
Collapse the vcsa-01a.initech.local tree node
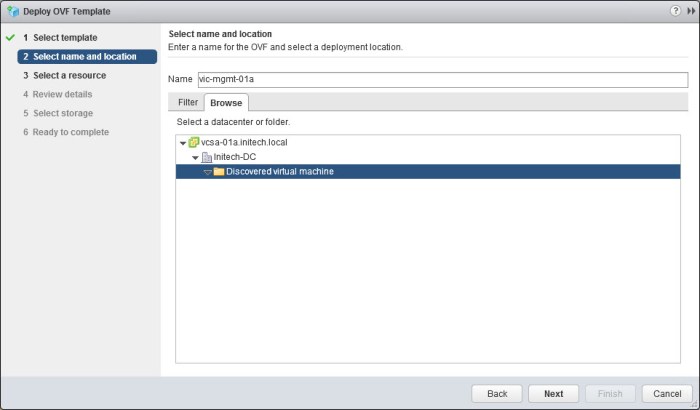(183, 143)
